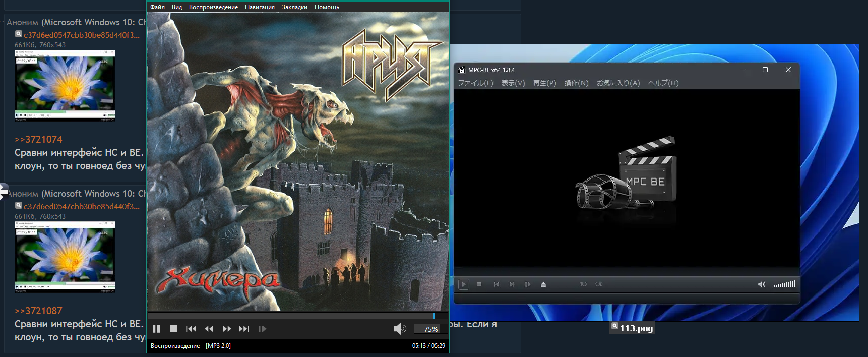Click the eject/open icon in MPC-BE
Viewport: 868px width, 357px height.
pos(543,284)
